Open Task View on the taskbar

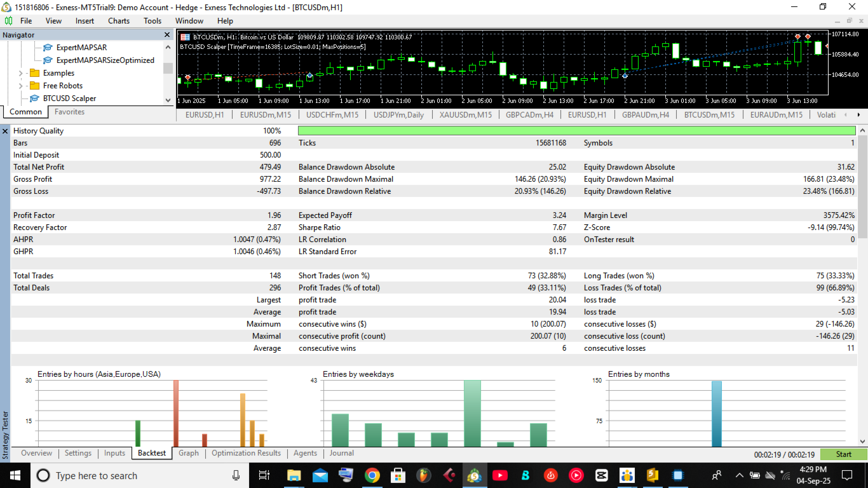tap(264, 475)
